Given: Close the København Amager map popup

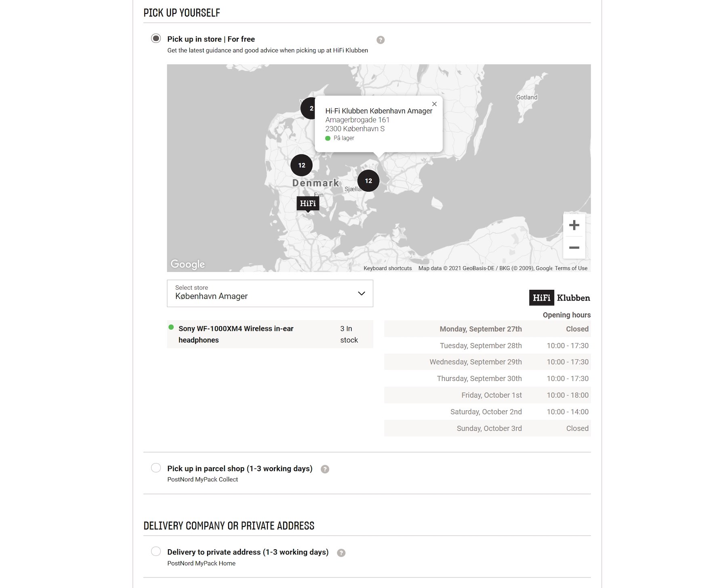Looking at the screenshot, I should [434, 104].
